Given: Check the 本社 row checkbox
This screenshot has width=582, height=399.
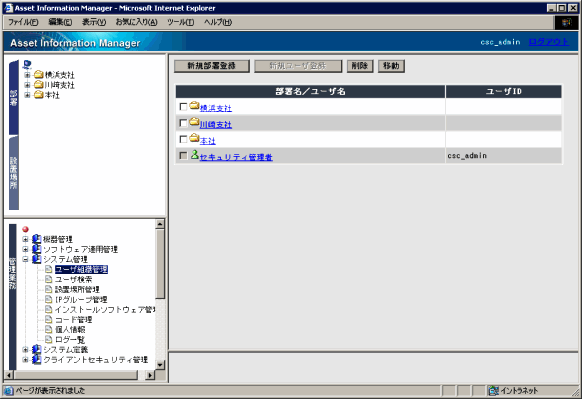Looking at the screenshot, I should point(183,139).
